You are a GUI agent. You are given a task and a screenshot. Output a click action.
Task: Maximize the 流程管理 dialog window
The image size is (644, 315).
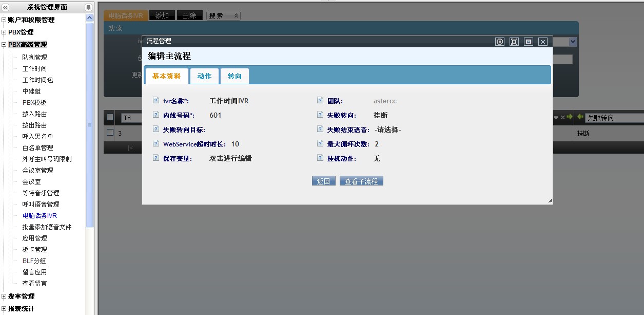(x=514, y=42)
